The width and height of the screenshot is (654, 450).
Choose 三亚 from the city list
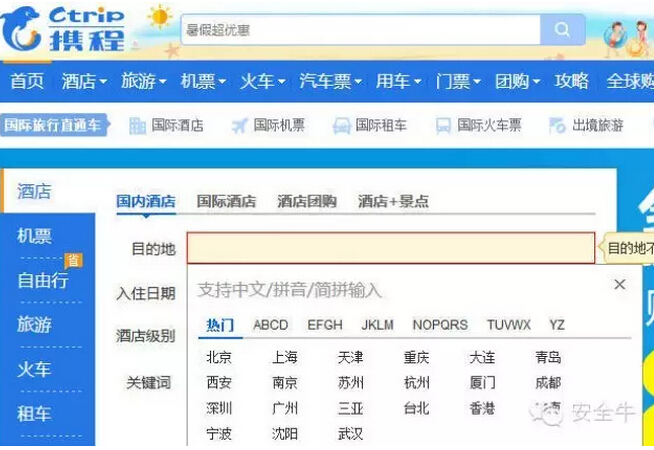pos(350,408)
